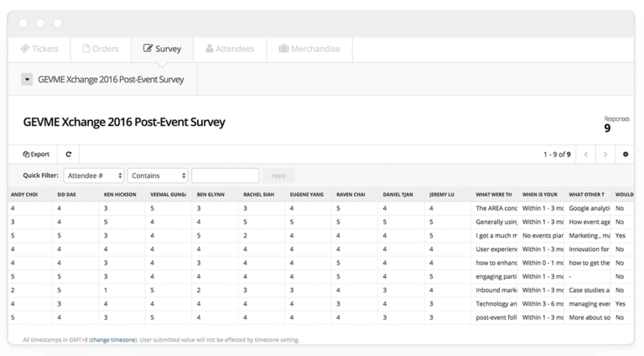Click the 'How event age' cell
Screen dimensions: 644x356
(x=589, y=222)
